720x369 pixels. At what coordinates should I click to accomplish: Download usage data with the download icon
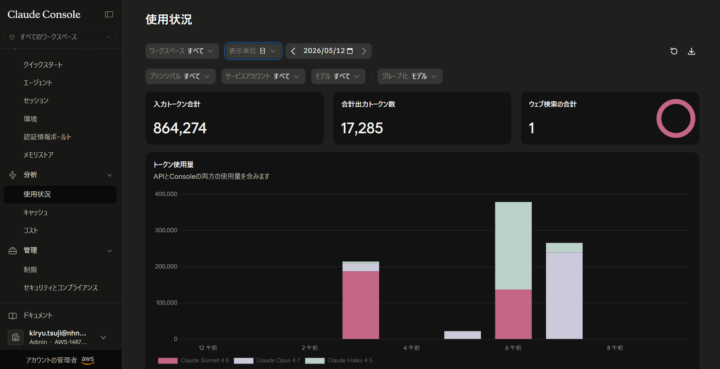coord(691,51)
